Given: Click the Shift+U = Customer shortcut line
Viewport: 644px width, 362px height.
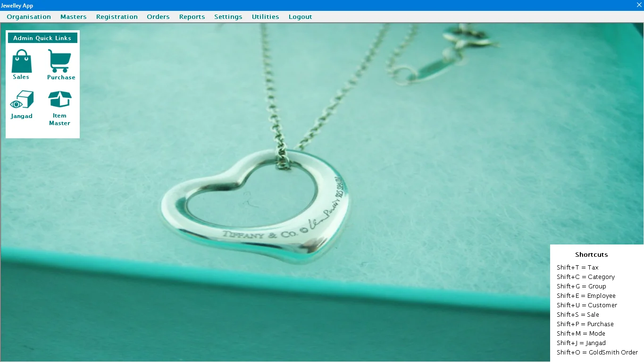Looking at the screenshot, I should click(587, 305).
